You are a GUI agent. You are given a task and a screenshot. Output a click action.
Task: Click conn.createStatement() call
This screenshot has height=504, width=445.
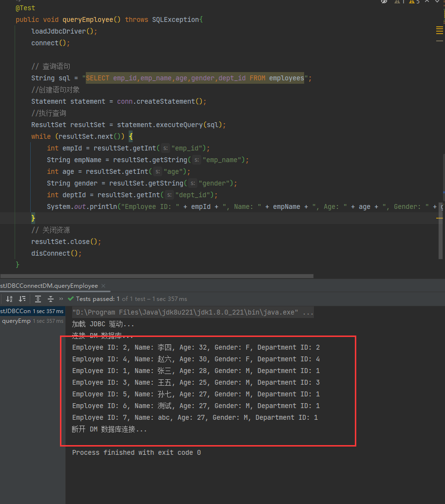tap(160, 102)
